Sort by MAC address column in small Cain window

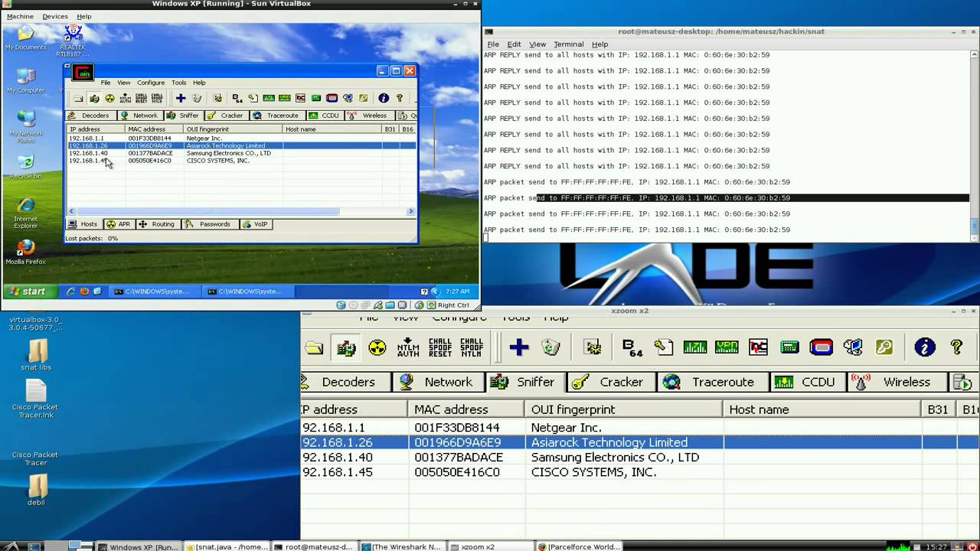[x=155, y=129]
